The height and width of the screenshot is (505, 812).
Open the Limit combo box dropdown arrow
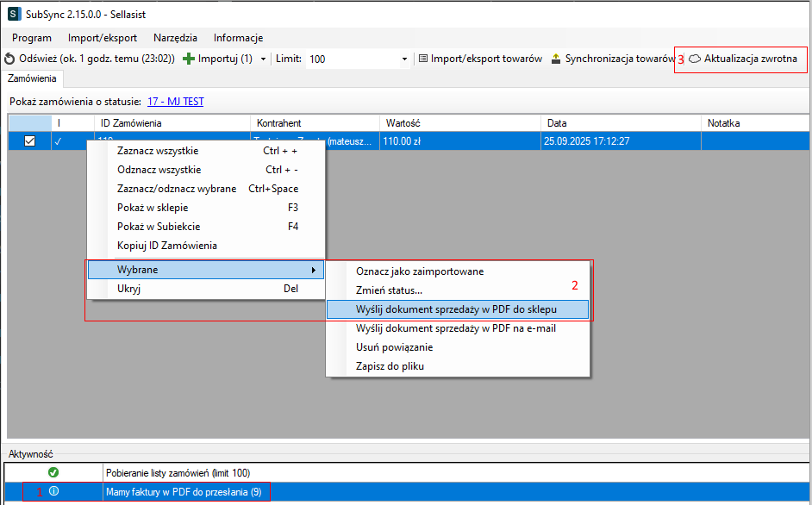404,59
